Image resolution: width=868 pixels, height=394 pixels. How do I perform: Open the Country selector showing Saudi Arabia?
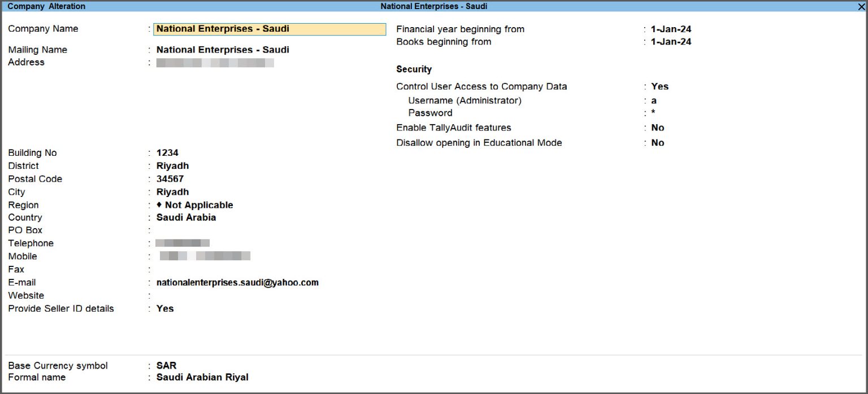tap(186, 217)
